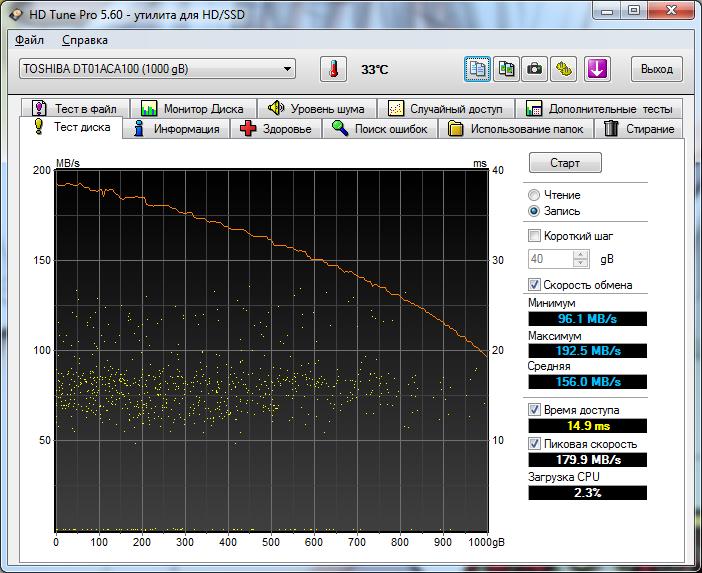
Task: Open the Файл menu
Action: click(x=30, y=40)
